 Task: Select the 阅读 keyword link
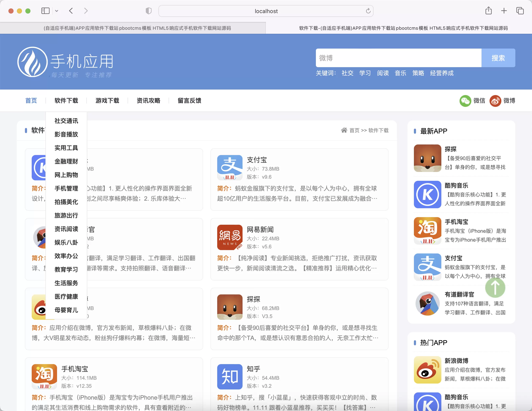383,73
